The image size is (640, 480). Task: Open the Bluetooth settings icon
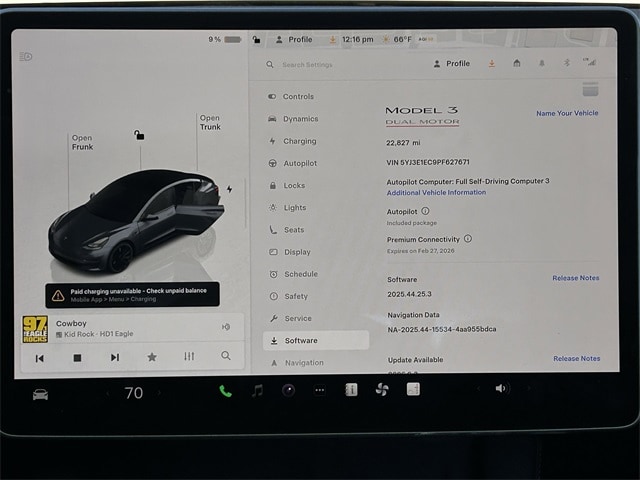click(x=565, y=63)
